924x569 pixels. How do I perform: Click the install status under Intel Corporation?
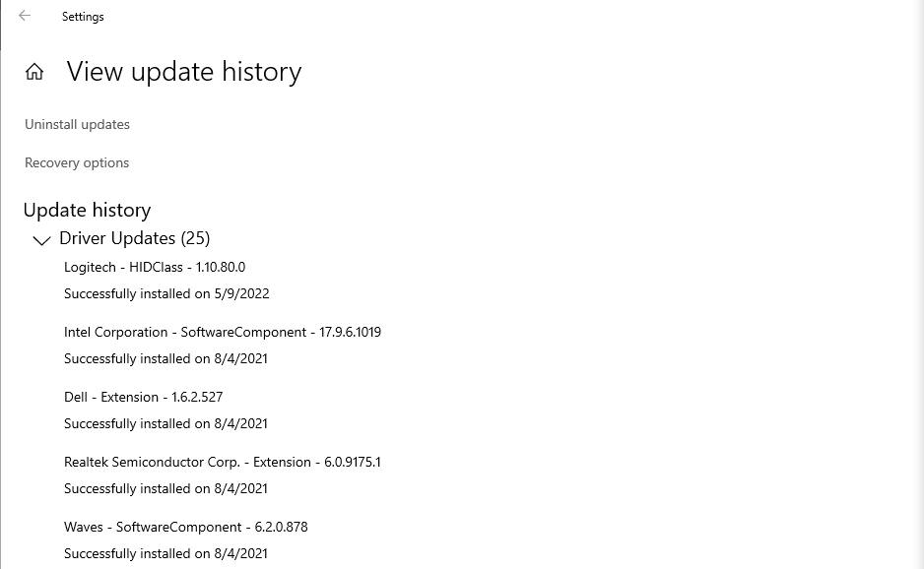(x=165, y=358)
